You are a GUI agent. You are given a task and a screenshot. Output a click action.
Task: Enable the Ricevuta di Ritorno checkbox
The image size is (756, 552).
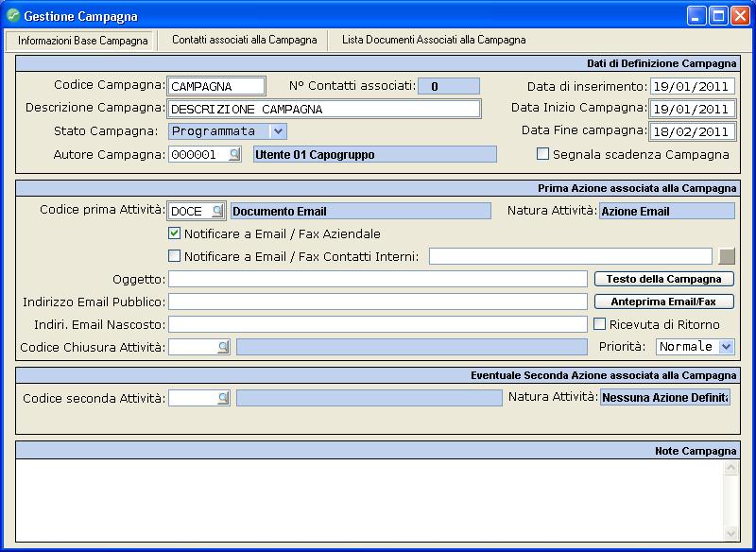599,324
